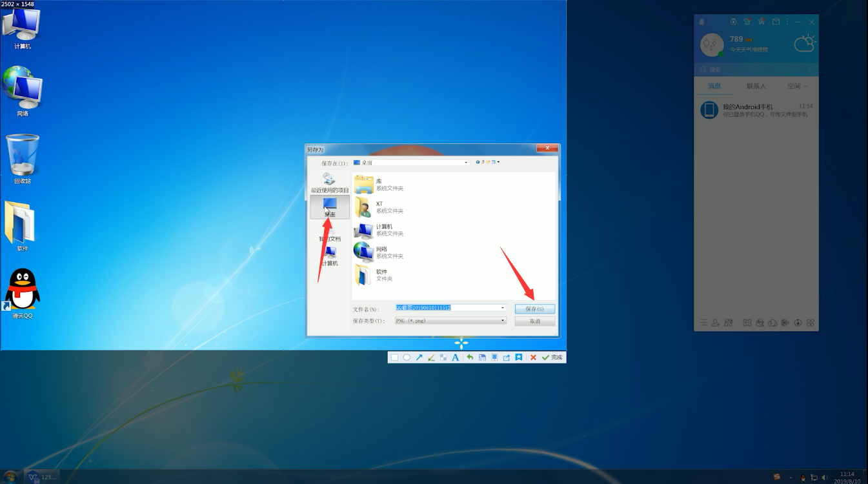Open 我的Android手机 conversation in QQ

click(x=756, y=110)
